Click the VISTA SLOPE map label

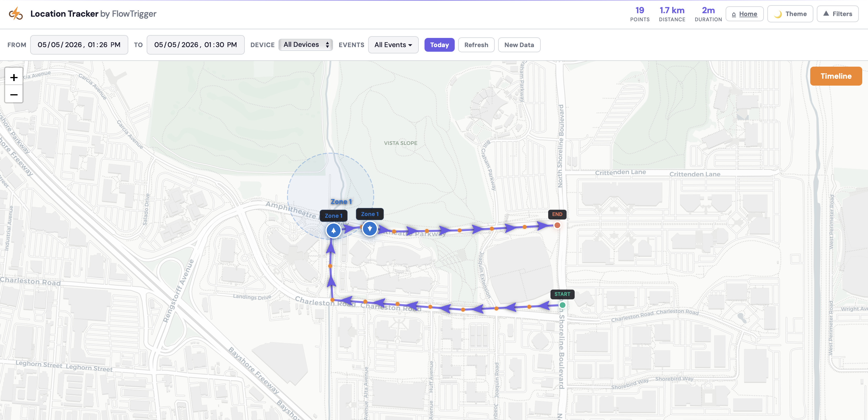coord(400,143)
